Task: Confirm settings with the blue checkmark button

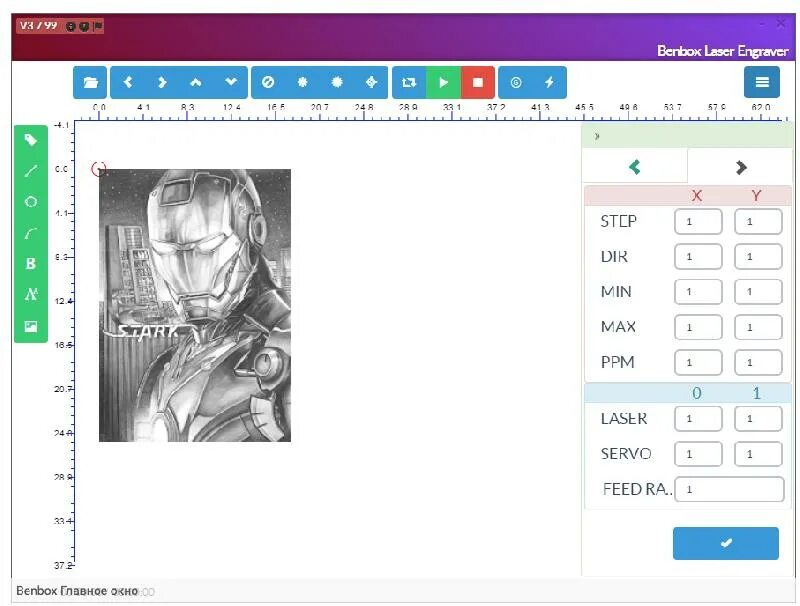Action: [x=726, y=543]
